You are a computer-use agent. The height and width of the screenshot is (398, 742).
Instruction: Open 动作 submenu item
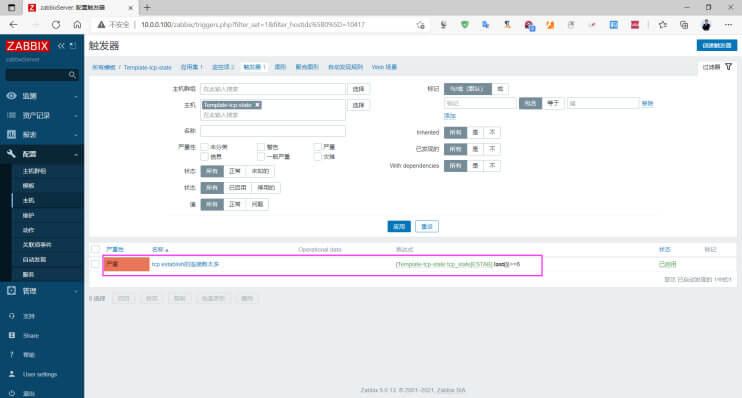pos(28,230)
